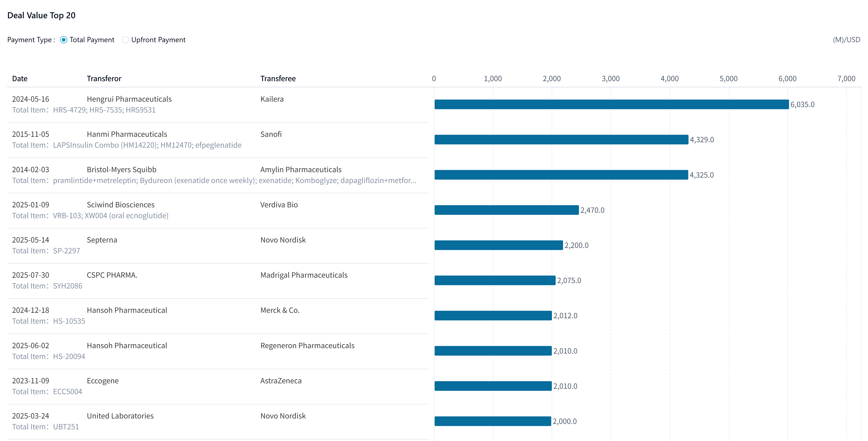Click Hansoh Pharmaceutical in the 2025-06-02 row
The width and height of the screenshot is (868, 441).
[x=127, y=346]
